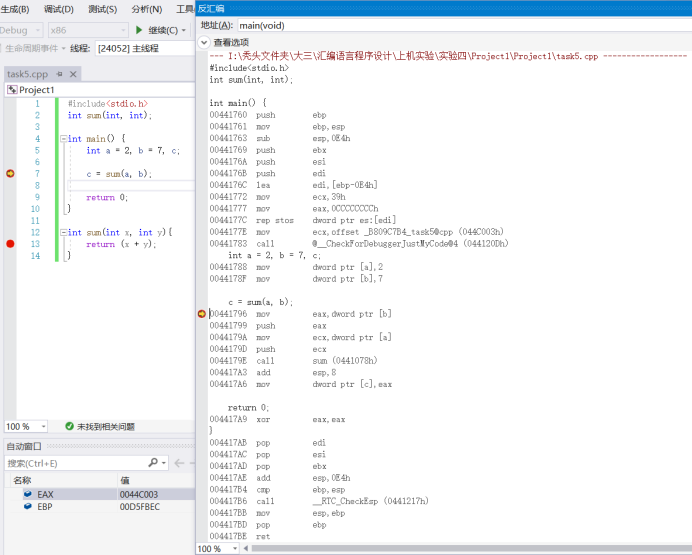Toggle the breakpoint on line 7
This screenshot has width=692, height=555.
pos(10,174)
